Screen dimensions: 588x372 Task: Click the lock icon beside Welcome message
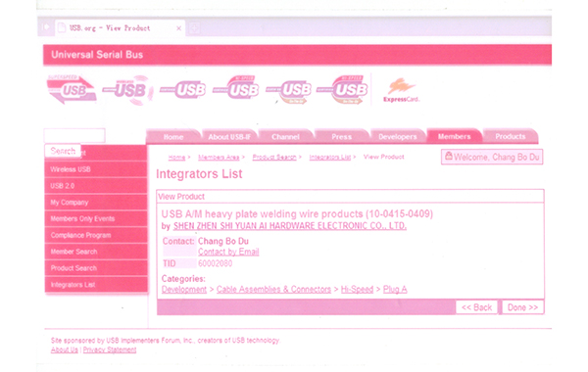(x=449, y=157)
